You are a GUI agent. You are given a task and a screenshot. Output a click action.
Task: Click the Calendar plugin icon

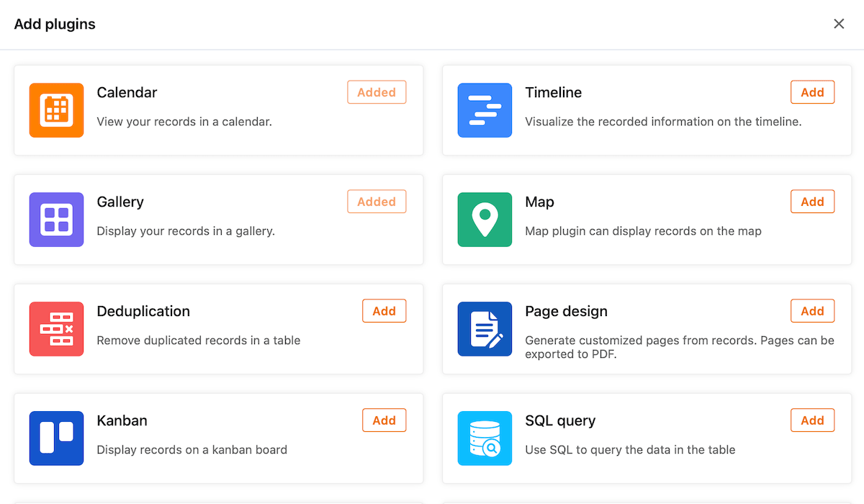pos(56,110)
